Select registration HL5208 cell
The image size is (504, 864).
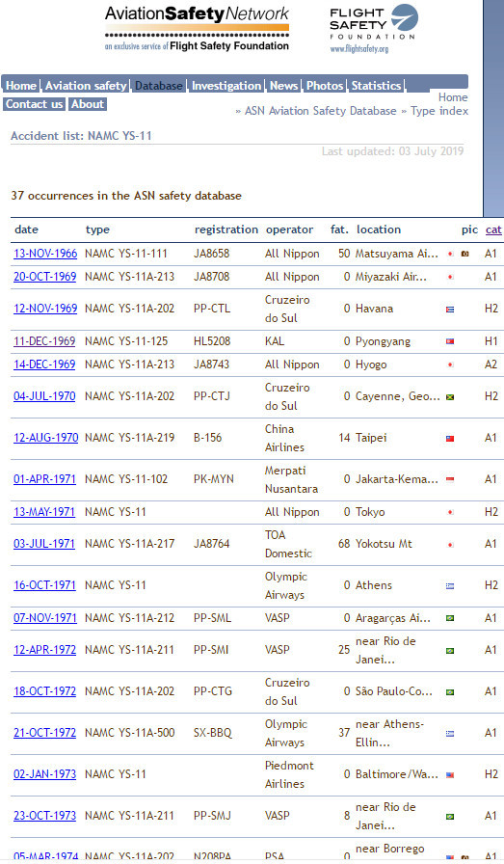click(211, 341)
